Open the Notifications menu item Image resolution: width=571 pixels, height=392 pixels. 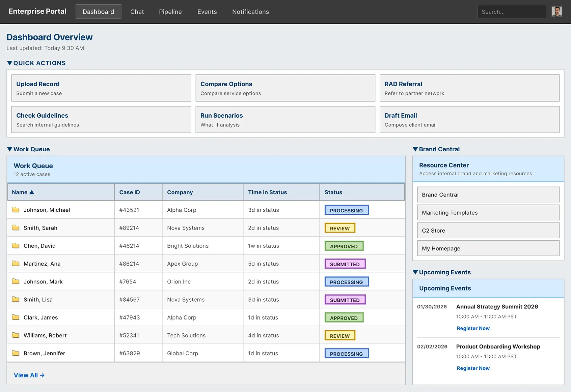pyautogui.click(x=250, y=11)
